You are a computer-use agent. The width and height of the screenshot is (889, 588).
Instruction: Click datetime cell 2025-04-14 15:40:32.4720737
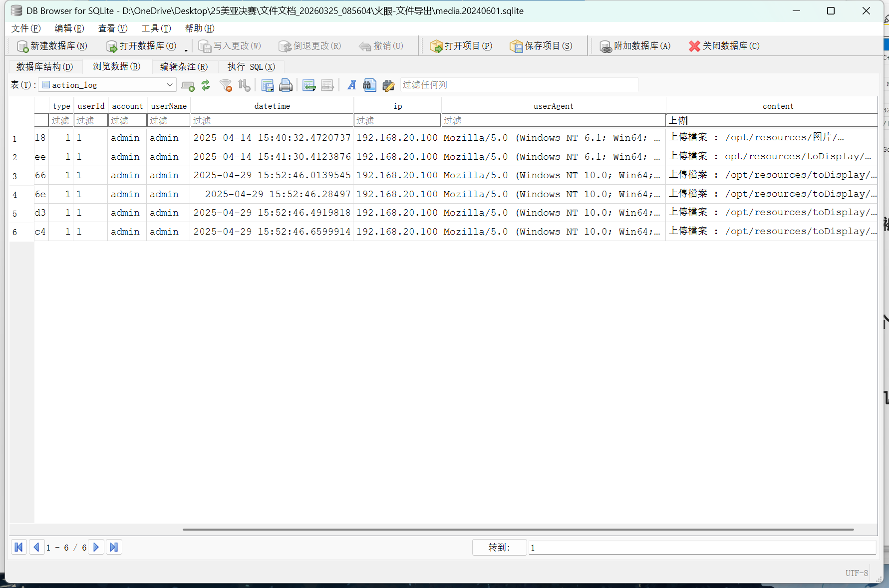click(272, 138)
